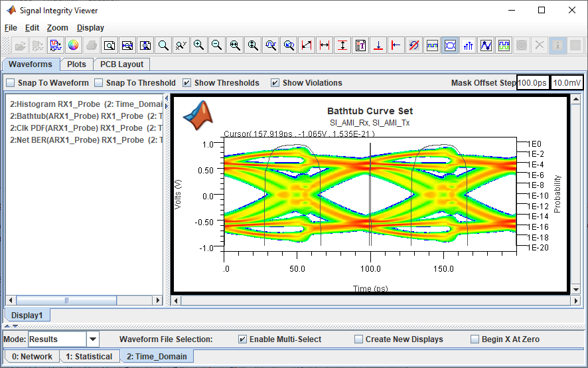Enable Snap To Waveform checkbox

(x=11, y=83)
